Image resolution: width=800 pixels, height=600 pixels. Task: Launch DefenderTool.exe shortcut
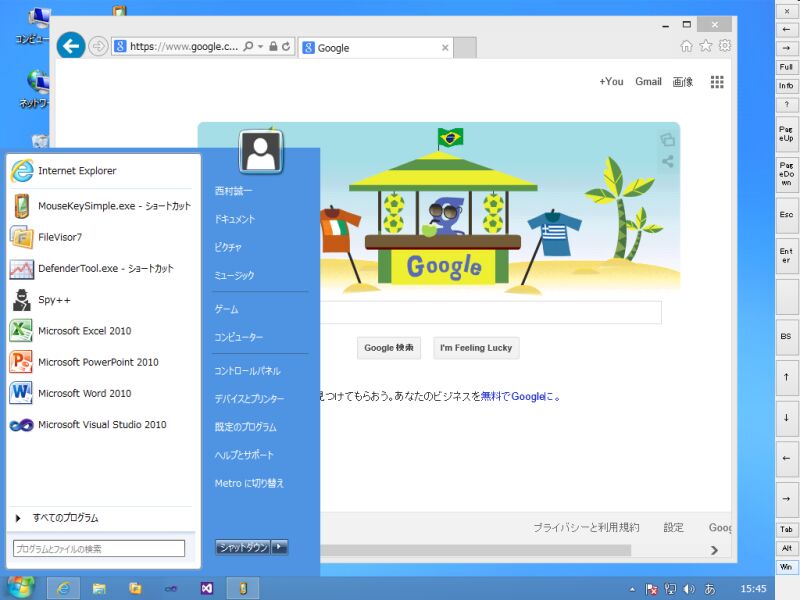(x=100, y=268)
